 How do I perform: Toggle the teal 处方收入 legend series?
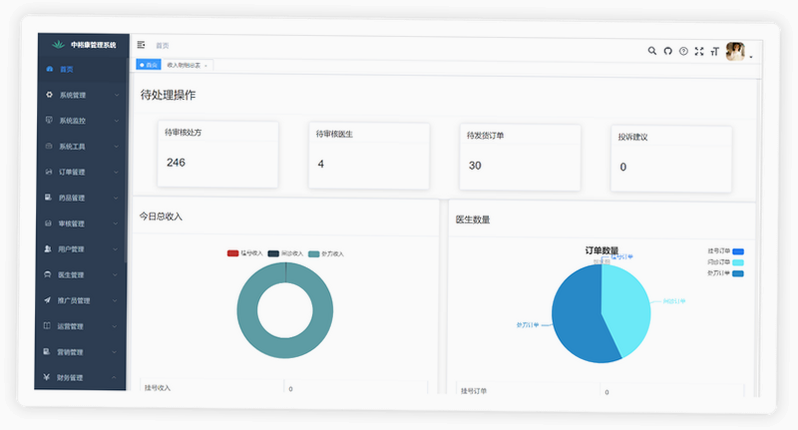pos(326,254)
